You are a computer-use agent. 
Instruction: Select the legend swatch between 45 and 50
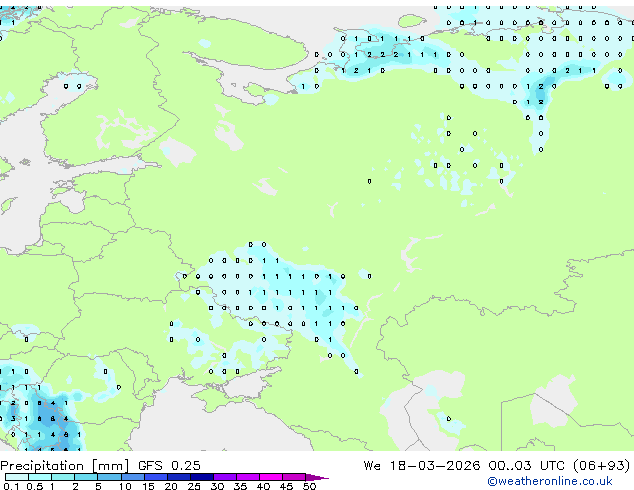tap(294, 477)
